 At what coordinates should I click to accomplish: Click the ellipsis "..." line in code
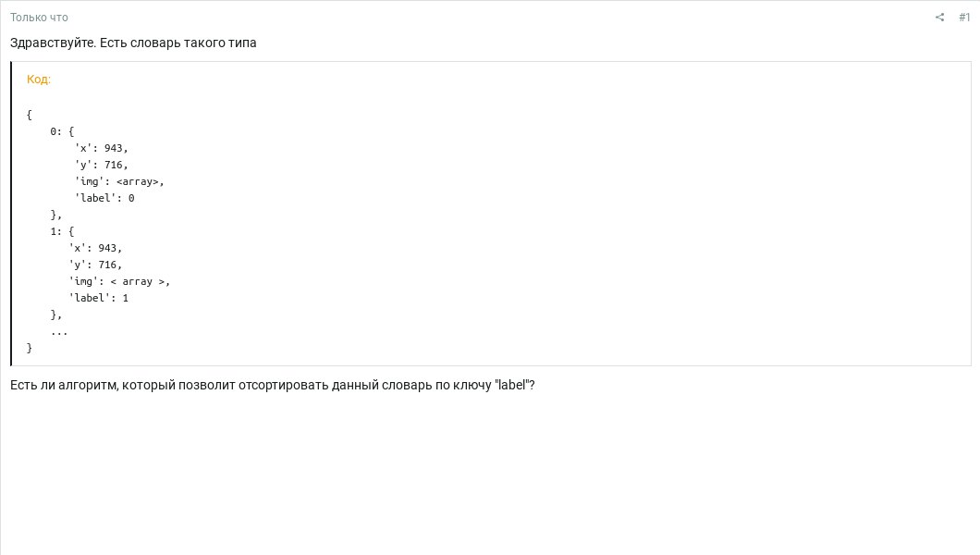pyautogui.click(x=59, y=332)
